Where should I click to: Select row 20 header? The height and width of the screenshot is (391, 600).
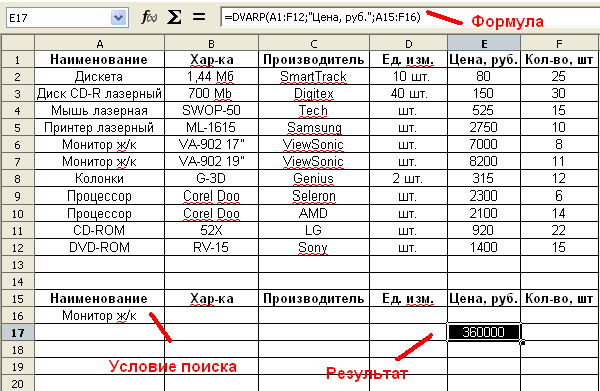18,383
